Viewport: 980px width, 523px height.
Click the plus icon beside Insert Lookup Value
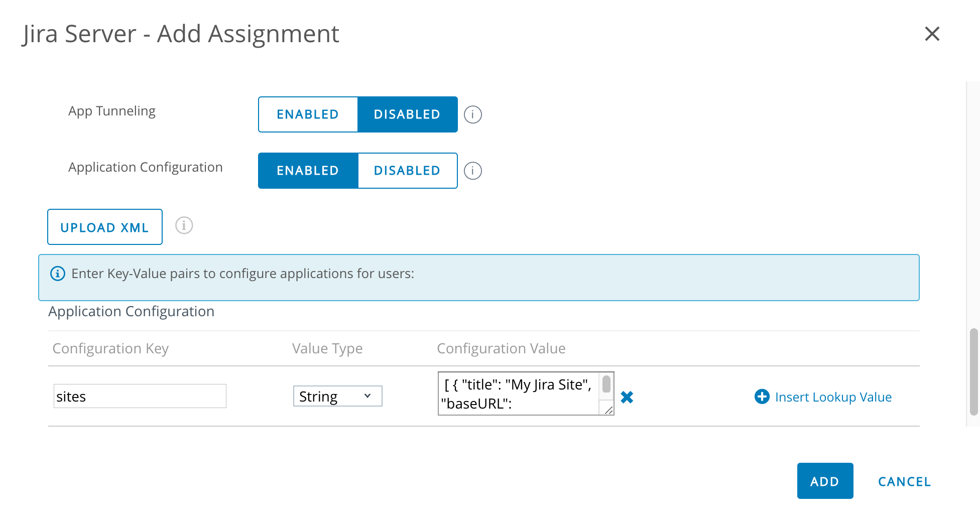(762, 397)
